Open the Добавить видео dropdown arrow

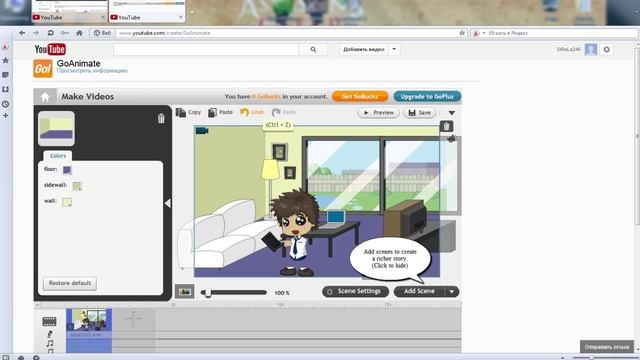click(394, 49)
